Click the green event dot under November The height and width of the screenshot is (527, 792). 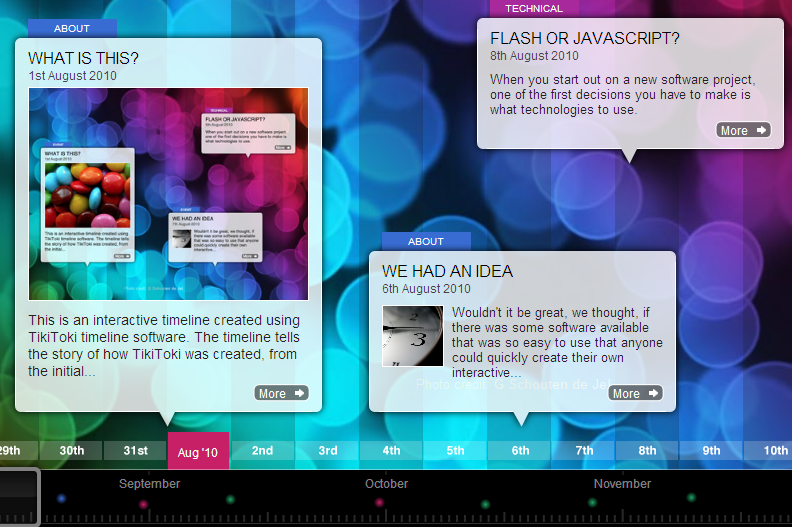pos(592,502)
